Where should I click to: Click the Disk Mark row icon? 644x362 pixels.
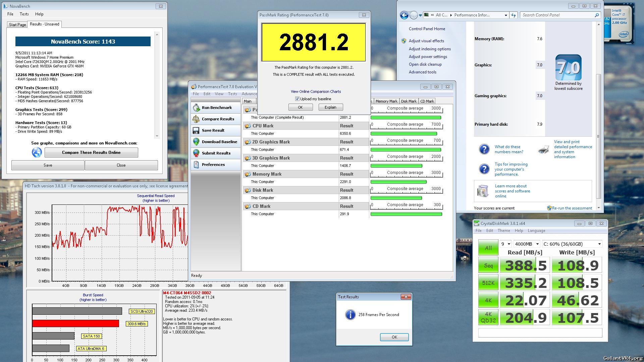(248, 190)
